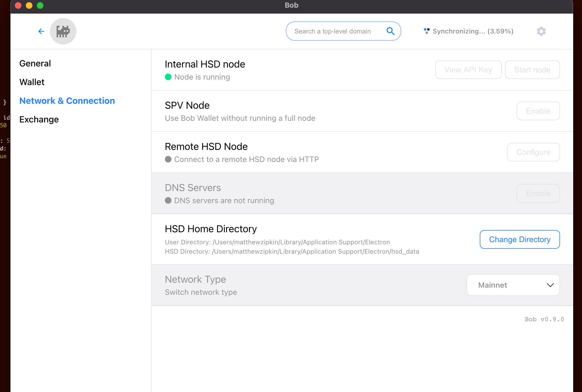
Task: Configure the Remote HSD Node
Action: point(533,152)
